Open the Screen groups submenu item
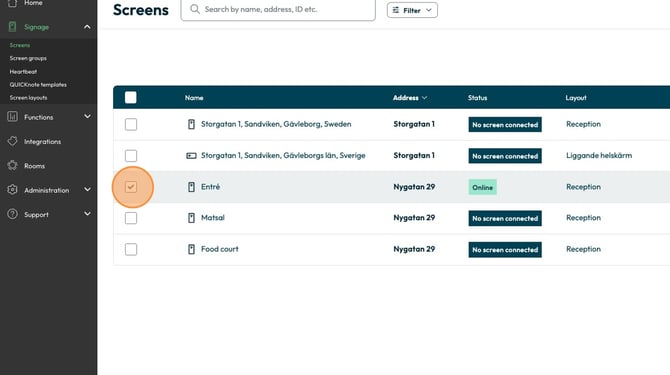 coord(28,58)
